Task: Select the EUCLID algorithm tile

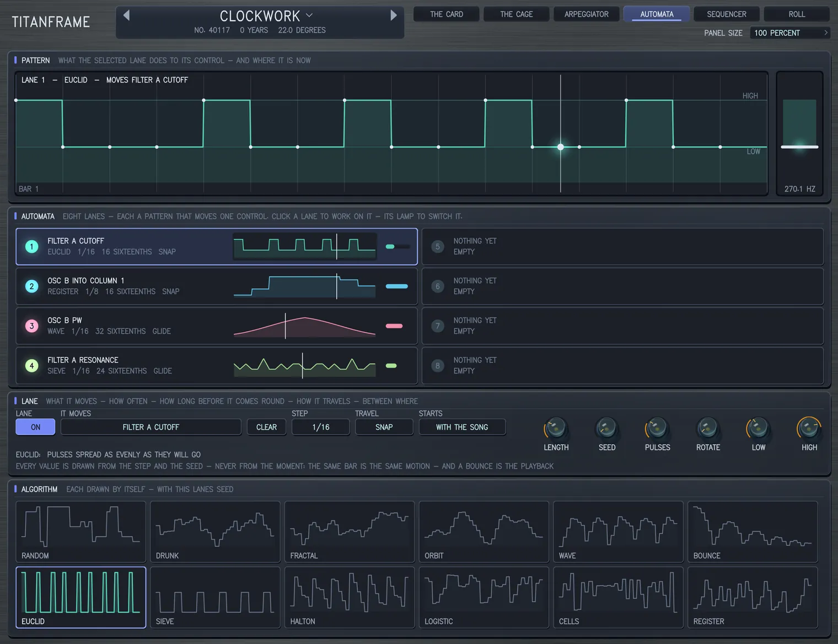Action: 81,598
